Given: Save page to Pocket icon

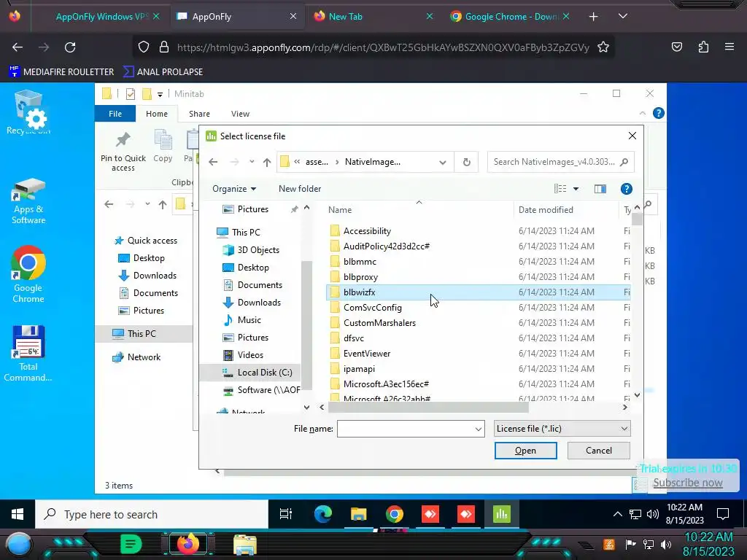Looking at the screenshot, I should pos(676,47).
